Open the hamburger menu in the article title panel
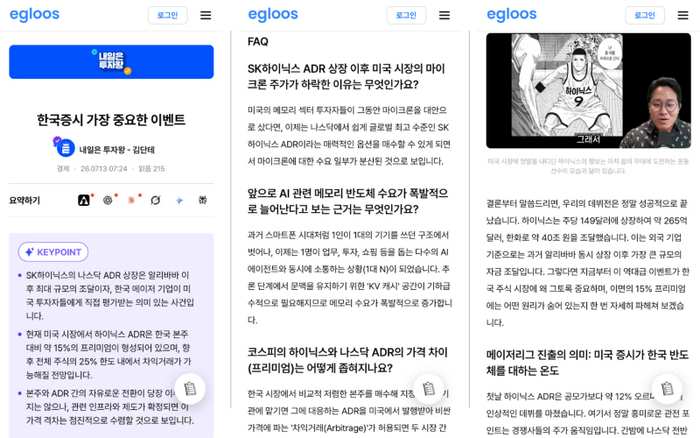Screen dimensions: 700x438 point(205,15)
